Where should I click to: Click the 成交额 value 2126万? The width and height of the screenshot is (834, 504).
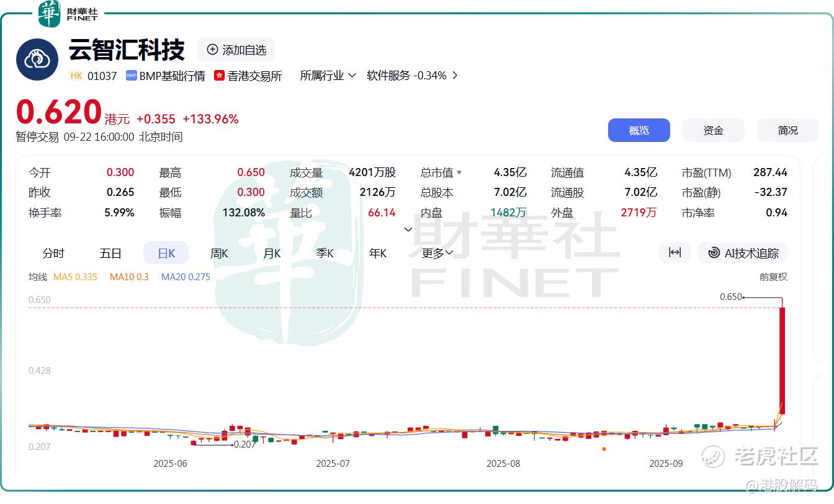[377, 192]
